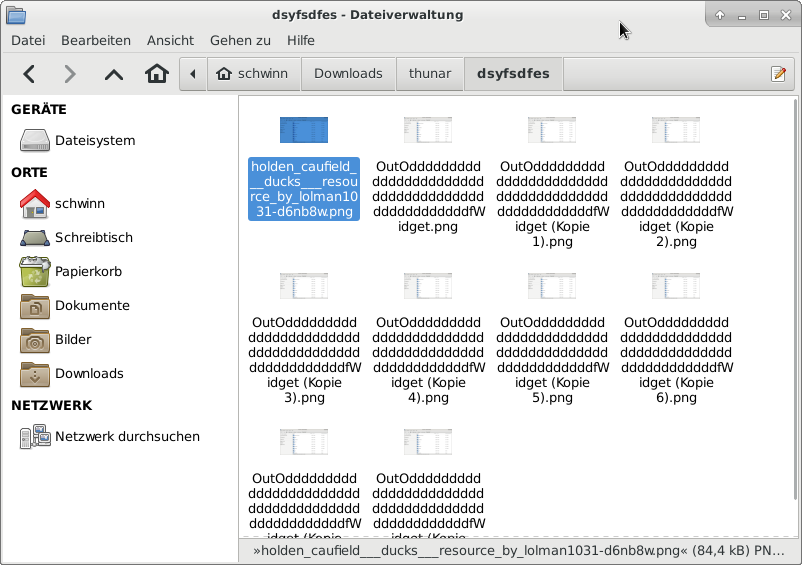
Task: Open the Gehen zu menu
Action: pos(240,40)
